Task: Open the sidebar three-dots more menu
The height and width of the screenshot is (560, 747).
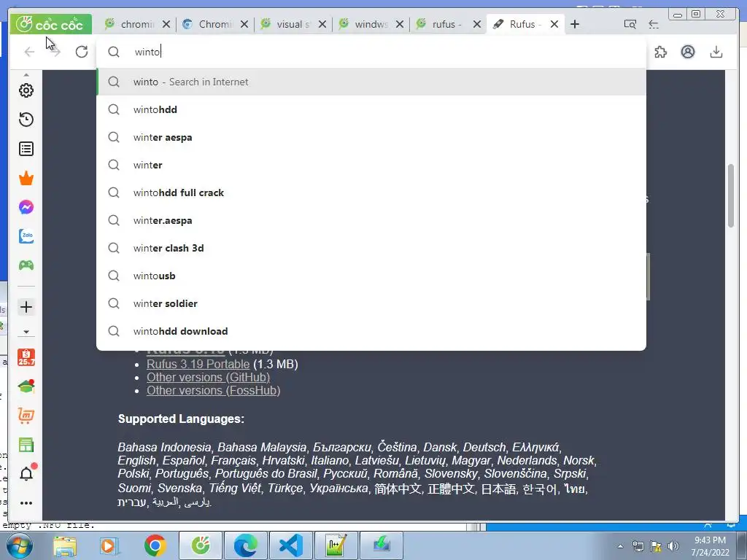Action: click(x=26, y=503)
